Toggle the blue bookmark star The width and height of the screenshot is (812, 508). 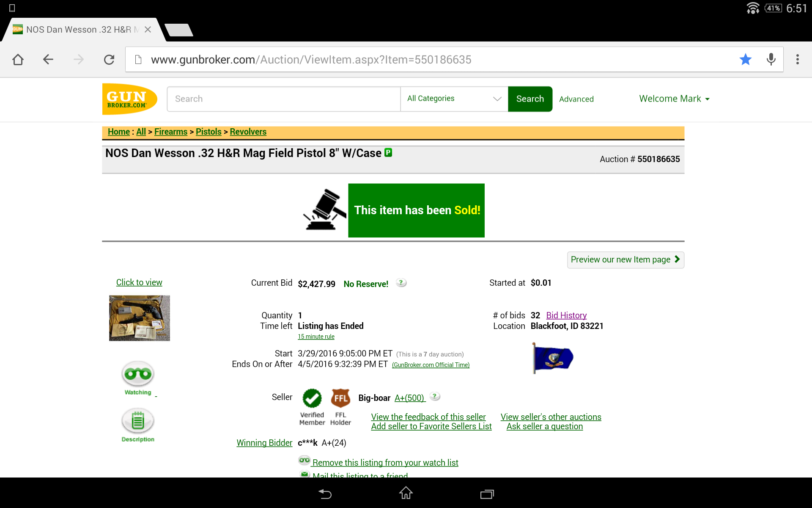tap(746, 59)
